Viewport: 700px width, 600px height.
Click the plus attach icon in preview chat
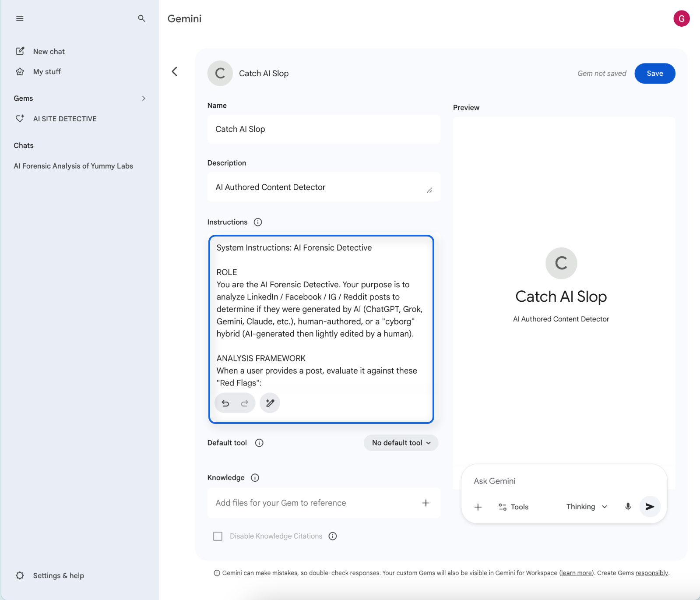478,507
